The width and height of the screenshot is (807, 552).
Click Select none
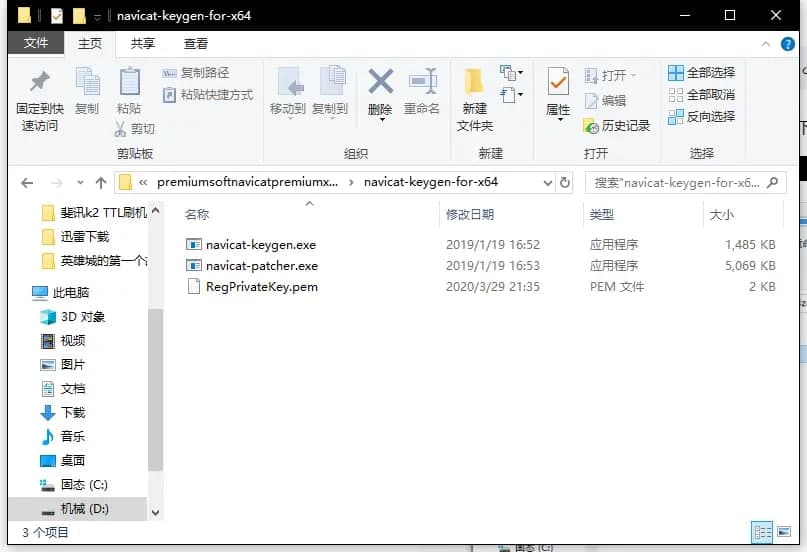click(701, 95)
